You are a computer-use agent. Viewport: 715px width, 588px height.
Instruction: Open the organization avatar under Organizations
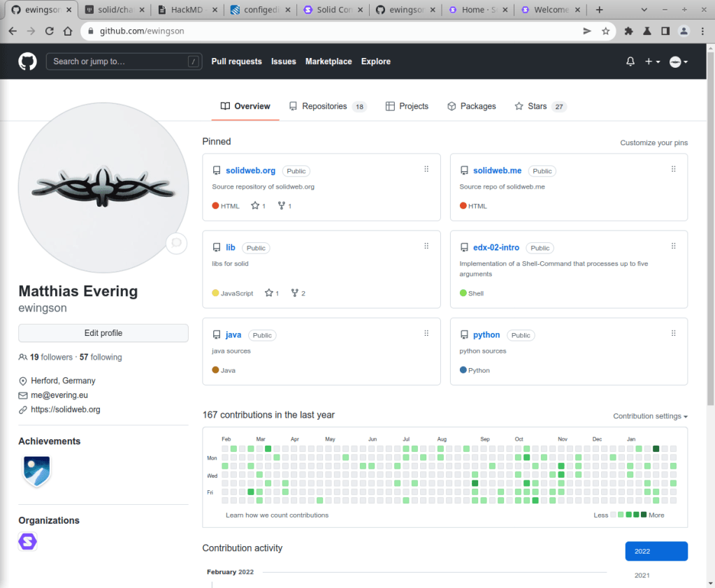point(28,541)
